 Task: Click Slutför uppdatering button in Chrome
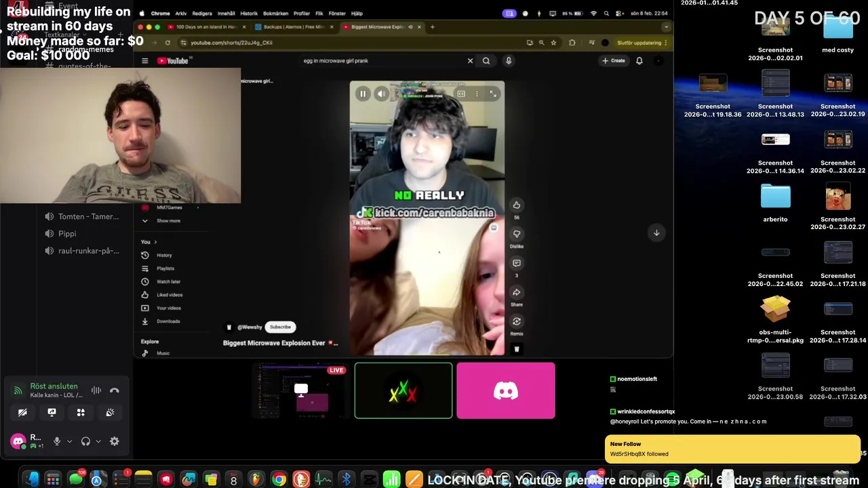(x=642, y=43)
